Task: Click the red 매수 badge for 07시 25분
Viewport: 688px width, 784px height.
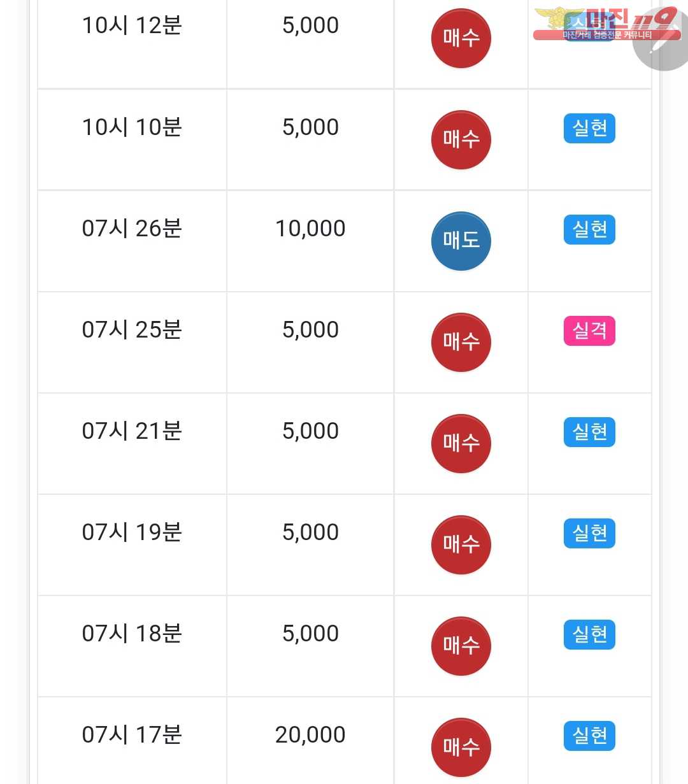Action: [461, 342]
